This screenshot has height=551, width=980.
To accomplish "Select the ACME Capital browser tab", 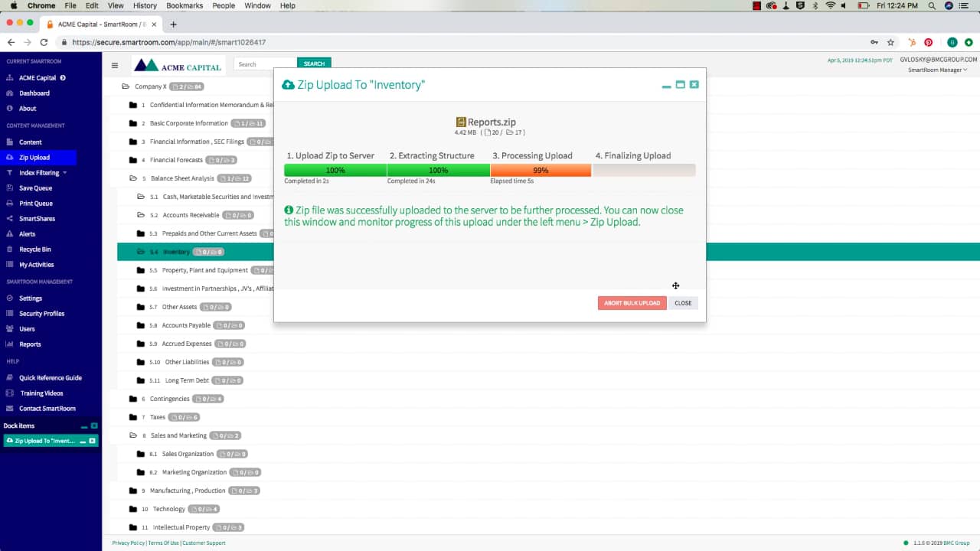I will click(100, 24).
